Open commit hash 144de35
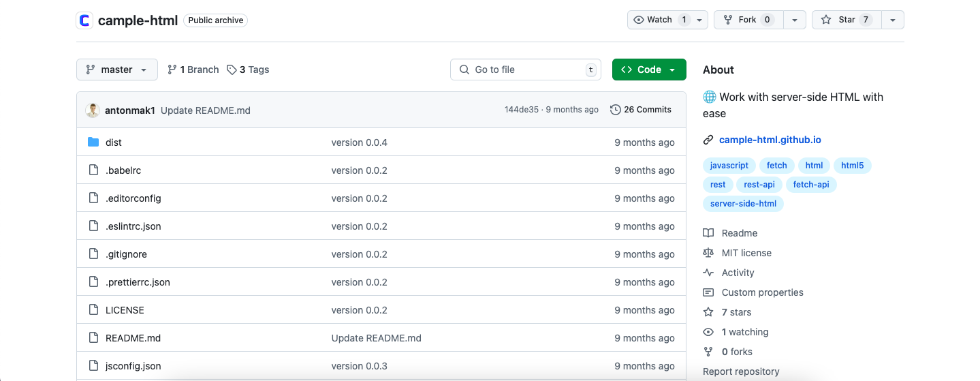980x381 pixels. click(x=522, y=110)
